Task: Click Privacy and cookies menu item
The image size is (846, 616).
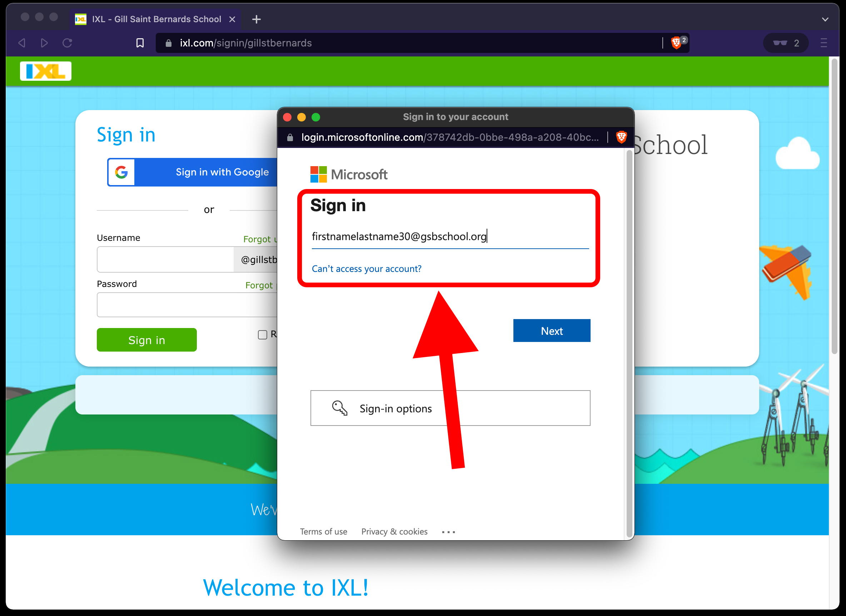Action: [395, 532]
